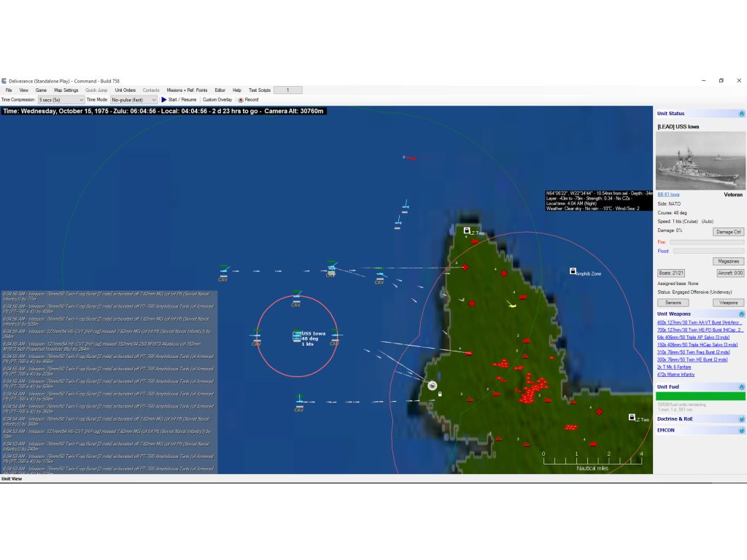Screen dimensions: 747x560
Task: Collapse the Unit Fuel panel
Action: (x=741, y=387)
